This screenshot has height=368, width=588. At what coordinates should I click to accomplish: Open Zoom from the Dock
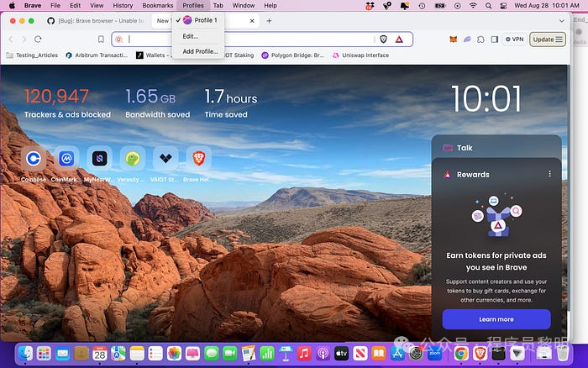point(434,354)
